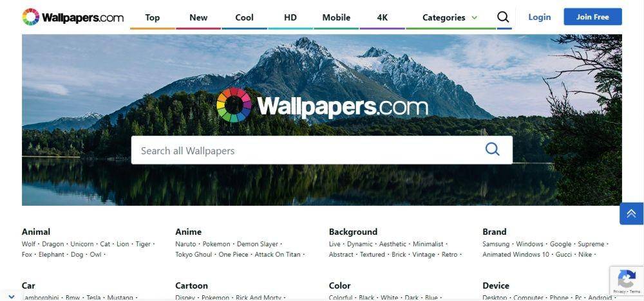Screen dimensions: 644x301
Task: Click the reCAPTCHA badge icon
Action: (627, 280)
